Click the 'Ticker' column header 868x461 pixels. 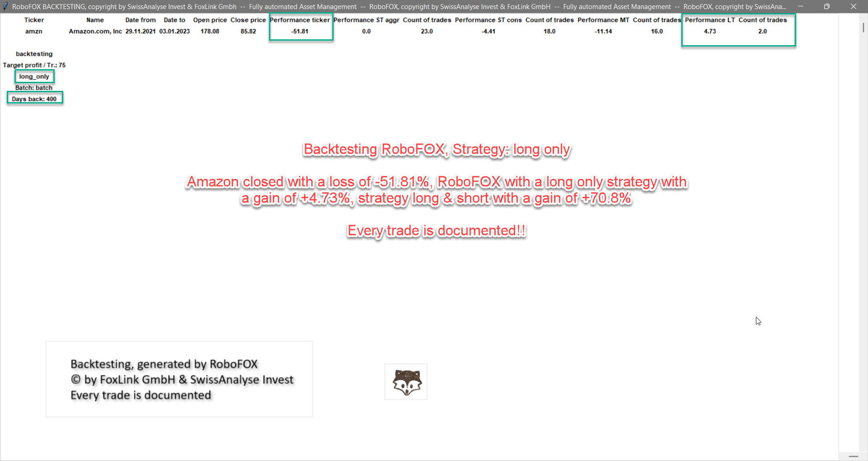[x=34, y=20]
